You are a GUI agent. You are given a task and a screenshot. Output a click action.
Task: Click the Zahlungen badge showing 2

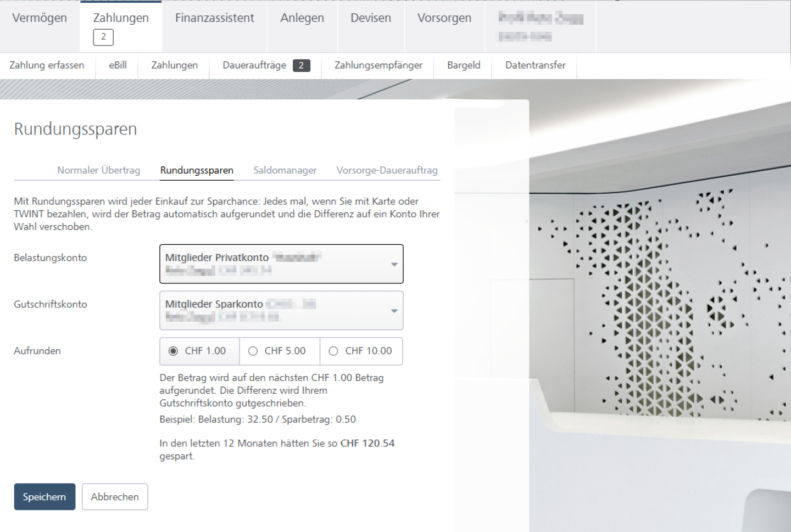(103, 37)
